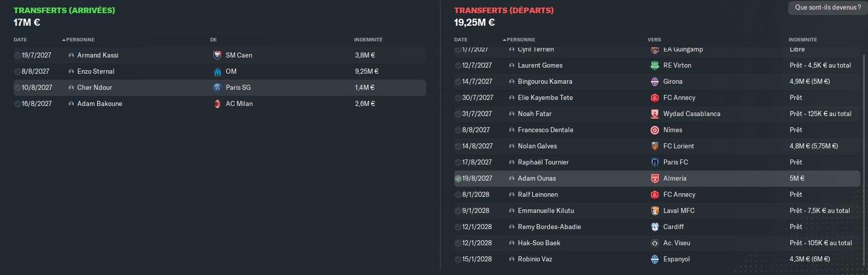
Task: Toggle status circle next to 10/8/2027 Cher Ndour
Action: 17,88
